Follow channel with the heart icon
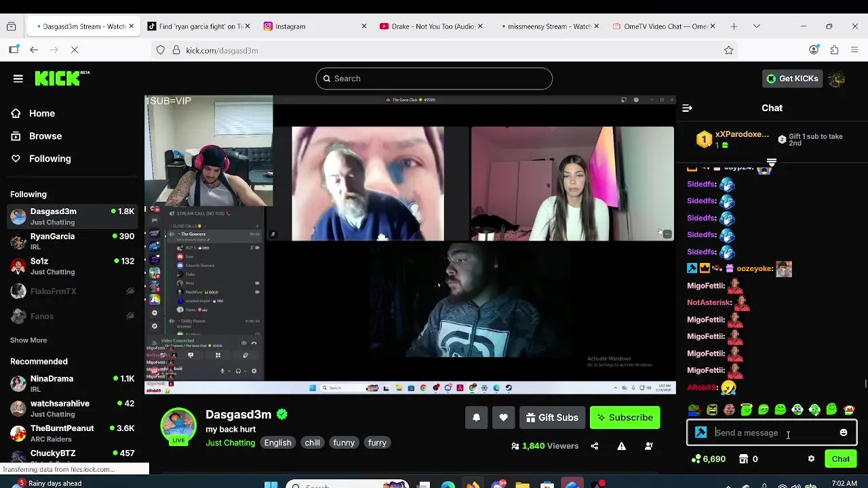The width and height of the screenshot is (868, 488). pos(503,418)
